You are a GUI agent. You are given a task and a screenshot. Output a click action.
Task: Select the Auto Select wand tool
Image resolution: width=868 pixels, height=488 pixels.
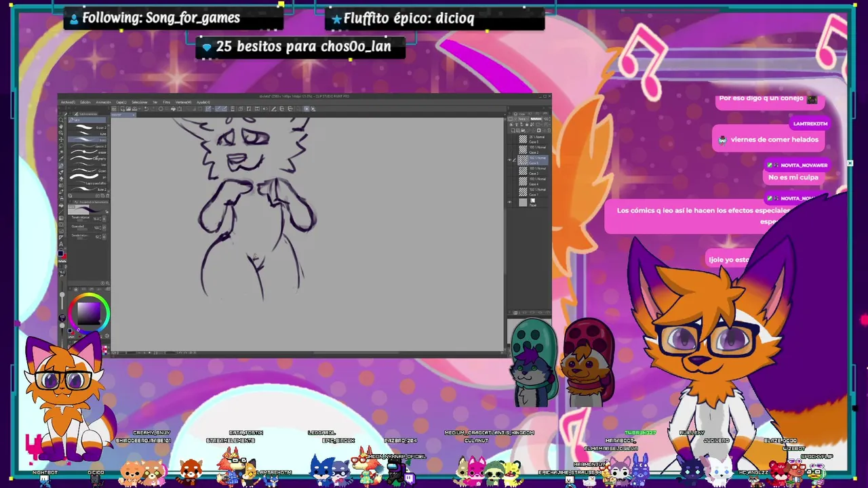click(x=61, y=152)
